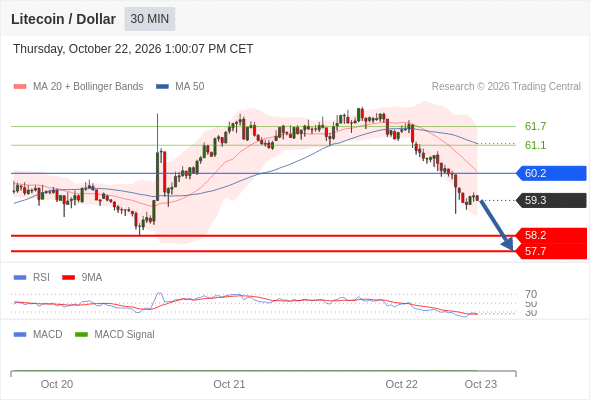Toggle the RSI legend entry
Viewport: 590px width, 400px height.
click(32, 277)
